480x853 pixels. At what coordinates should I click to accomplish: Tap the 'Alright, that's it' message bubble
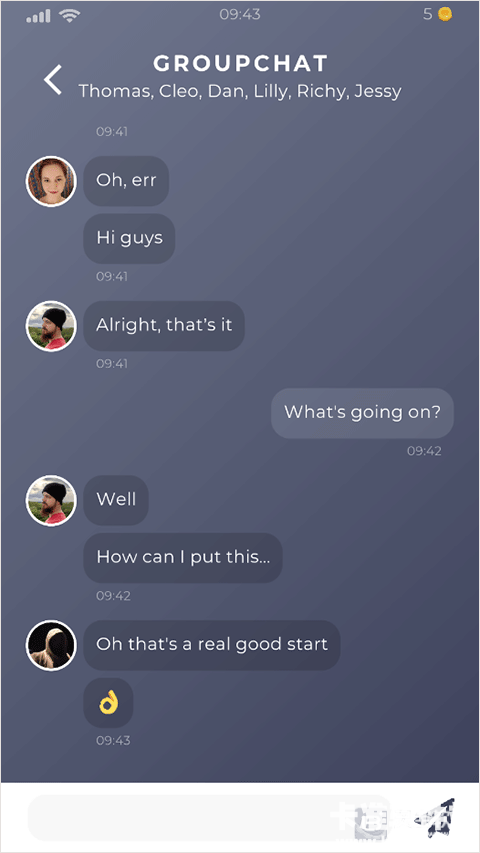(x=164, y=325)
